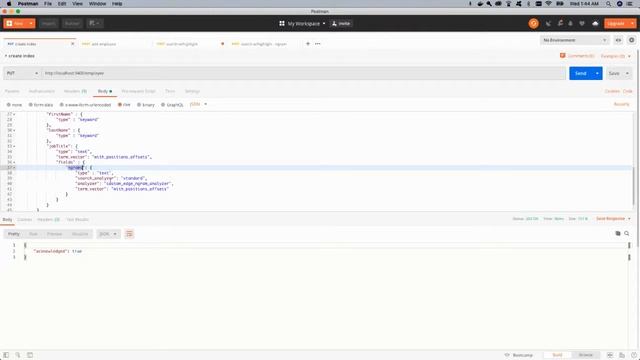Open the tab options ellipsis menu

pos(318,44)
